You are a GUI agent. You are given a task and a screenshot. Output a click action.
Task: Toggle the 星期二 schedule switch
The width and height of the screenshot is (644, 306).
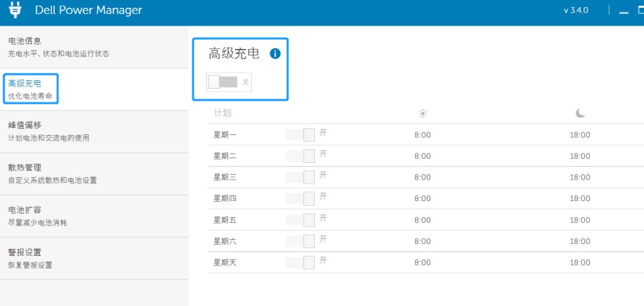(x=300, y=156)
